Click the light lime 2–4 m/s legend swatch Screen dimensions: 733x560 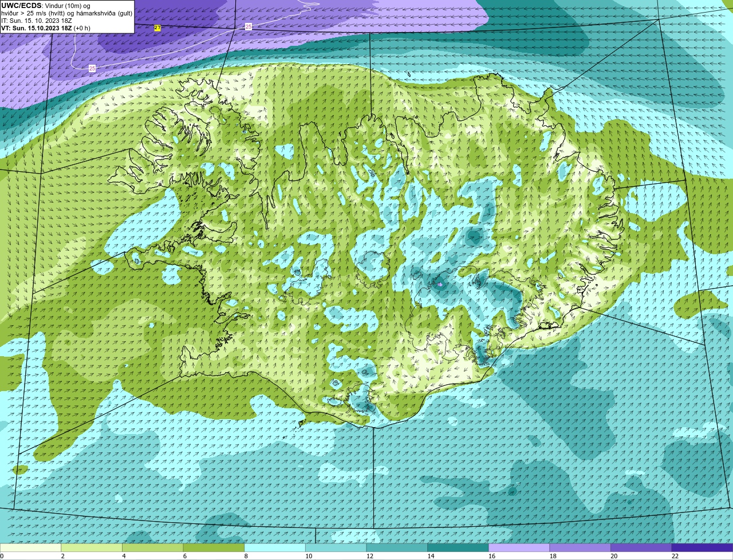tap(92, 547)
